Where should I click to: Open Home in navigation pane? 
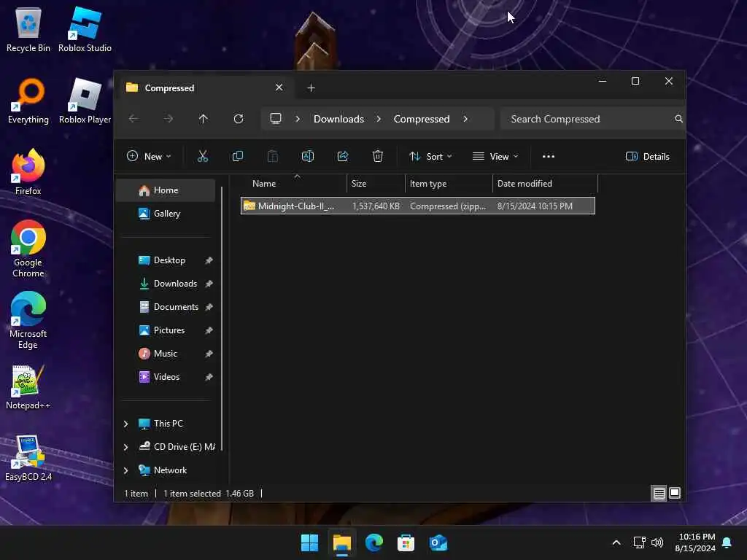tap(166, 190)
